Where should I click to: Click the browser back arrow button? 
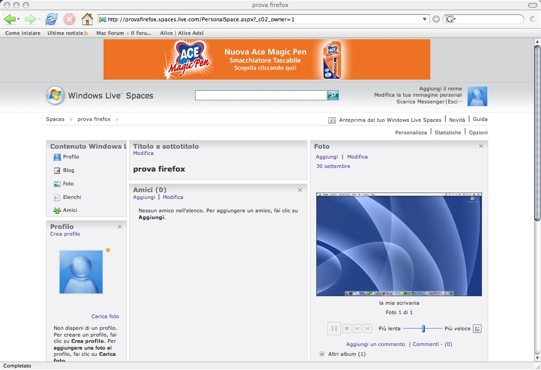10,19
